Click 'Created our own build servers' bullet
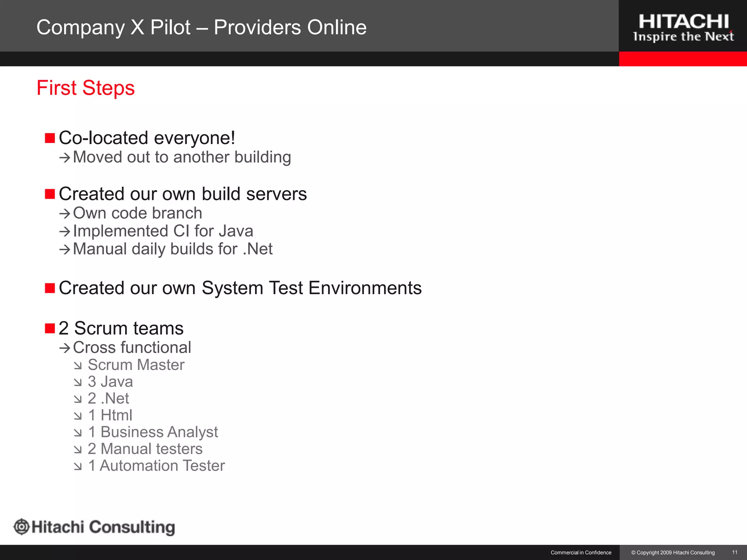This screenshot has width=747, height=560. [183, 194]
